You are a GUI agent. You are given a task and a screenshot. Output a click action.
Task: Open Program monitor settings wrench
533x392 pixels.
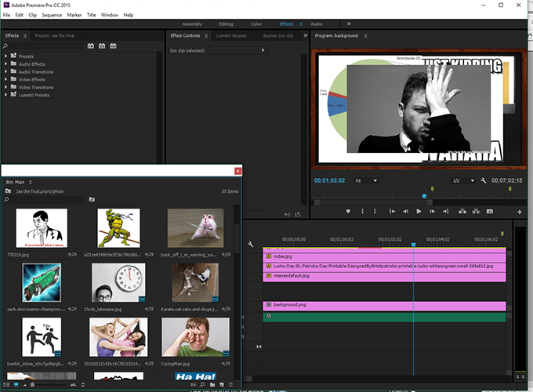point(483,180)
